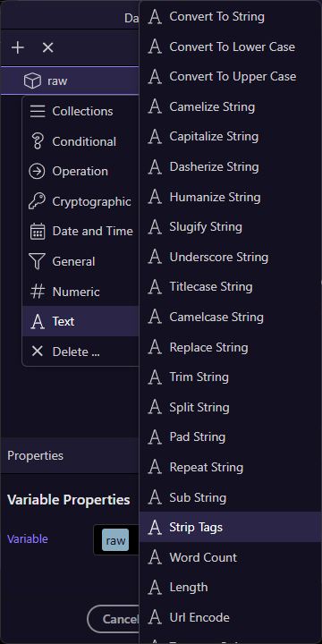
Task: Open the Collections submenu
Action: point(80,111)
